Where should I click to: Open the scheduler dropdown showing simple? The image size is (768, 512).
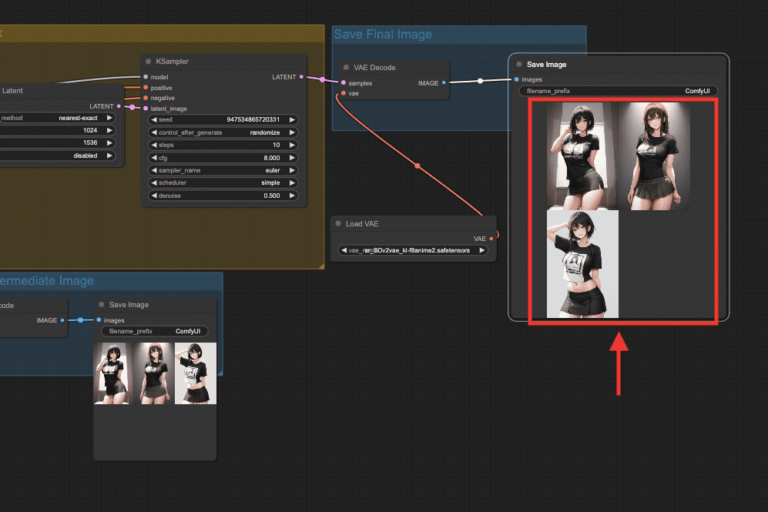tap(223, 184)
